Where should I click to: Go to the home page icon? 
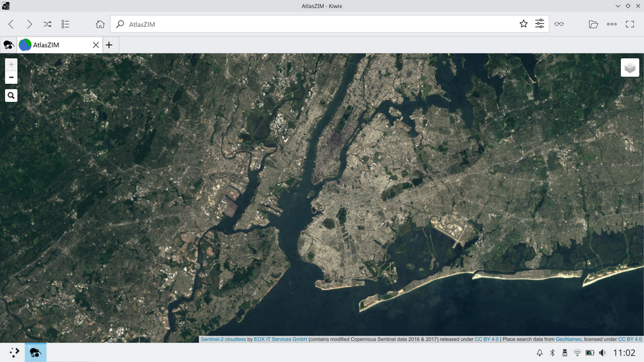pyautogui.click(x=100, y=24)
